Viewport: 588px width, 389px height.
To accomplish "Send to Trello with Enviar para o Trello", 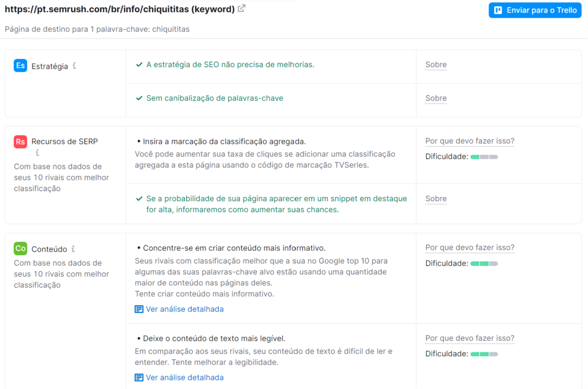I will 535,10.
